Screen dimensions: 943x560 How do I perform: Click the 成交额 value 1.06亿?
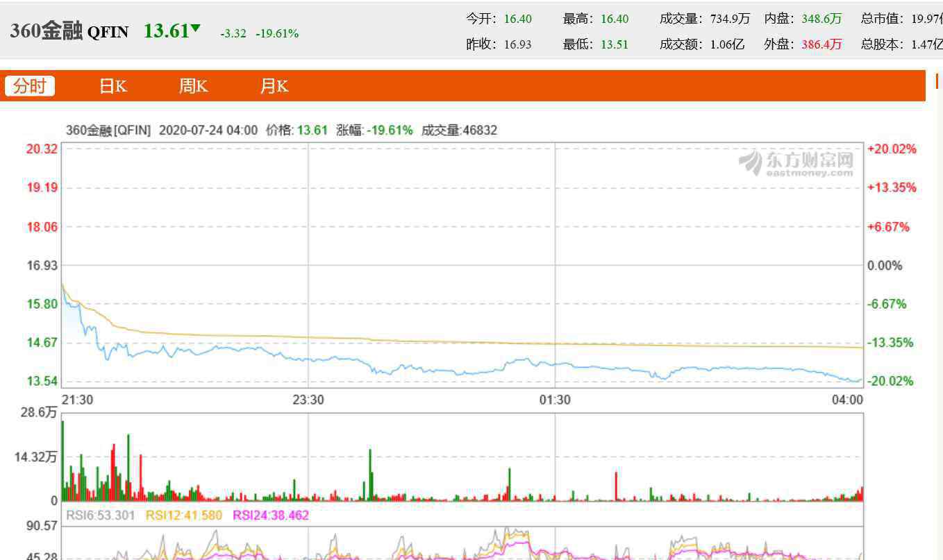coord(727,44)
